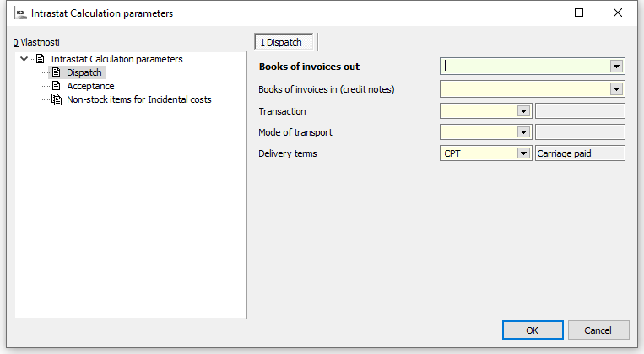644x354 pixels.
Task: Click the Carriage paid description field
Action: tap(580, 153)
